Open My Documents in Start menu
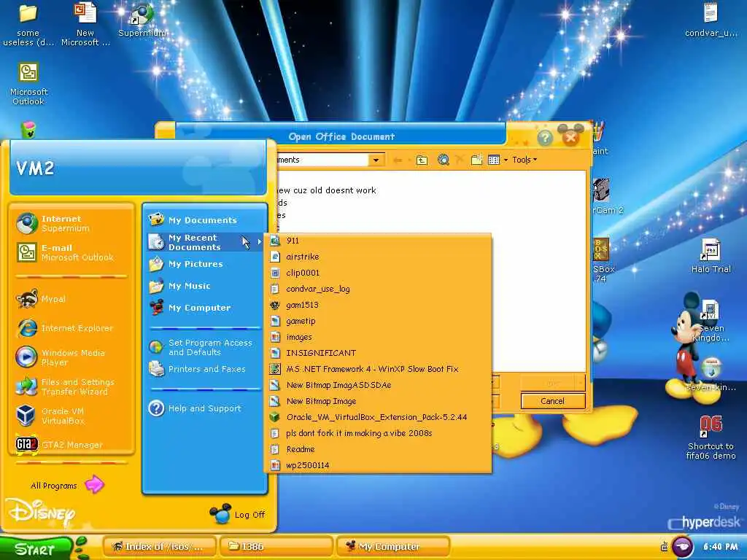This screenshot has height=560, width=747. [205, 220]
